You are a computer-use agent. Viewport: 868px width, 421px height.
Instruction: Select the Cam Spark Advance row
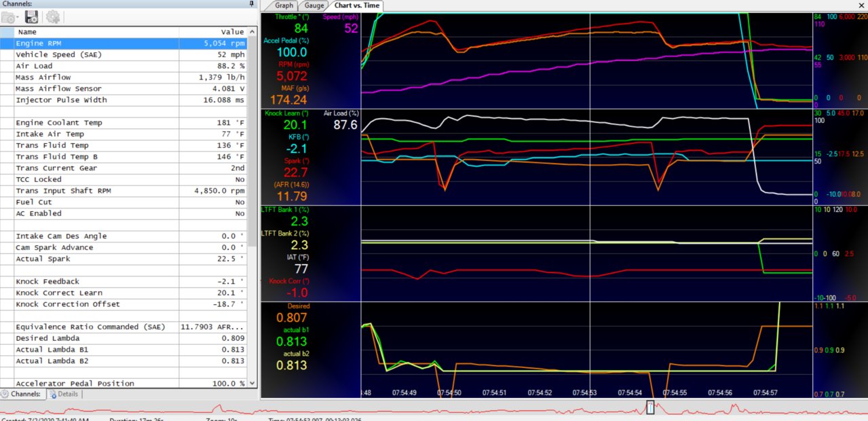124,247
